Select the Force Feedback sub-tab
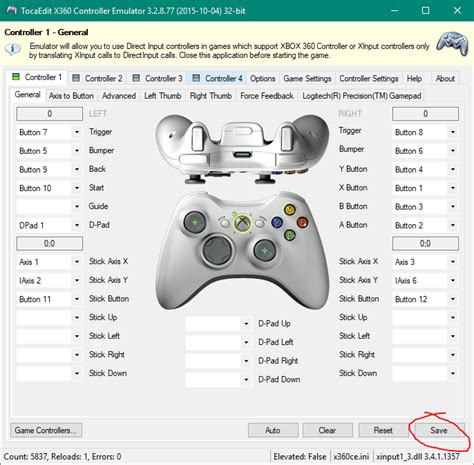This screenshot has width=474, height=465. pos(267,96)
